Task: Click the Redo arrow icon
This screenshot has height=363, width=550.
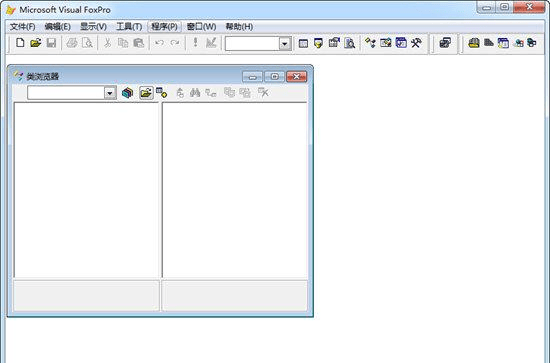Action: click(175, 43)
